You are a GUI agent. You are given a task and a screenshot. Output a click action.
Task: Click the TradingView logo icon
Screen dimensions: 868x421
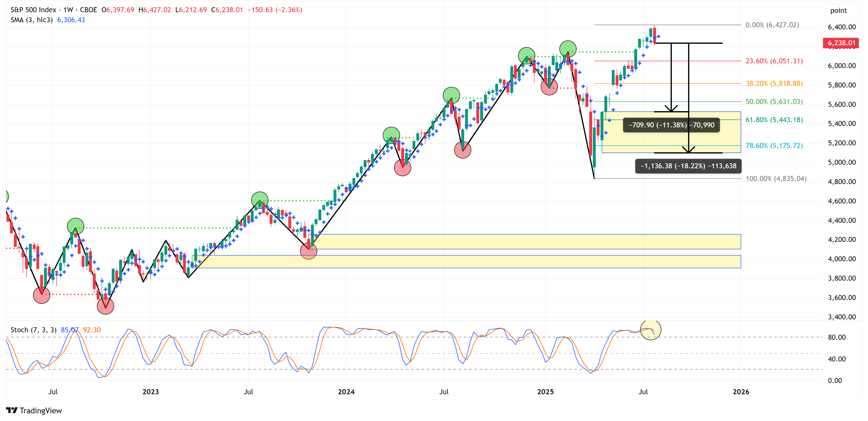(x=12, y=410)
